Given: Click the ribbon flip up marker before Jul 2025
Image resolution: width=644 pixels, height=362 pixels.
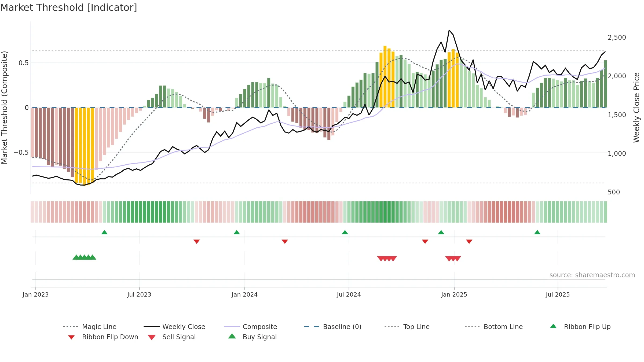Looking at the screenshot, I should pyautogui.click(x=537, y=232).
